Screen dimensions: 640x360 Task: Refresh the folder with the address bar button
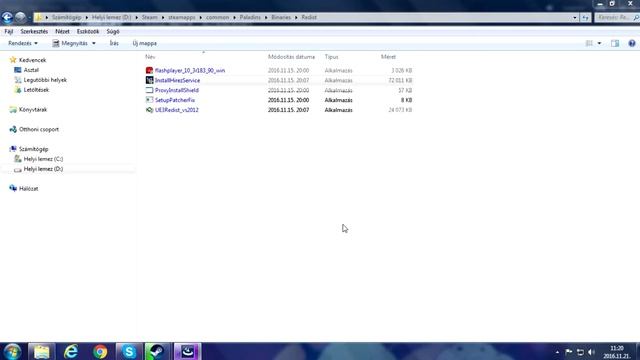tap(586, 18)
